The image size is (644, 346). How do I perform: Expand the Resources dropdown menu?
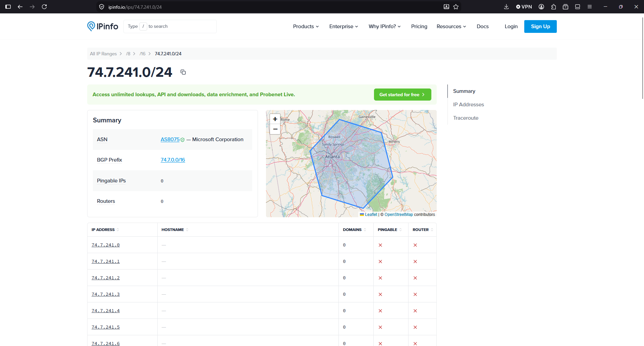click(x=451, y=26)
